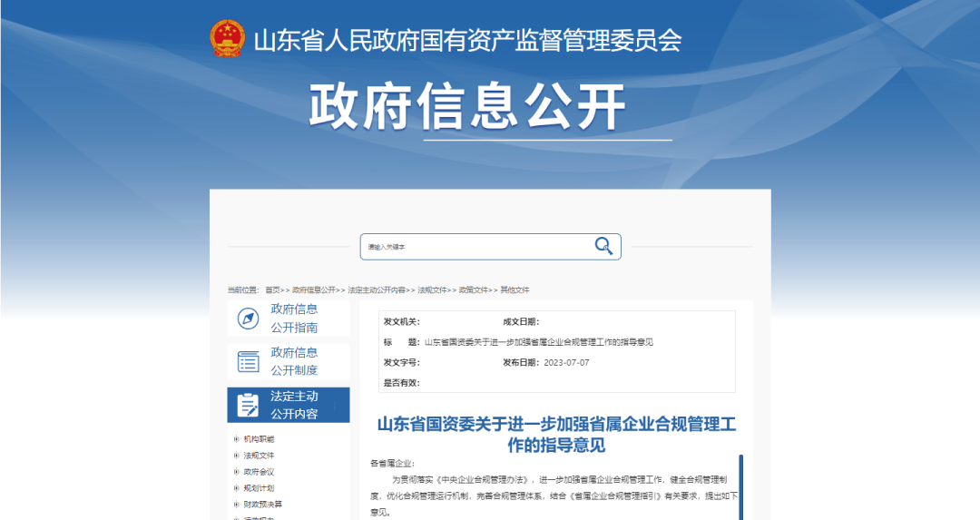
Task: Open 财政预决算 in the sidebar tree
Action: pyautogui.click(x=262, y=505)
